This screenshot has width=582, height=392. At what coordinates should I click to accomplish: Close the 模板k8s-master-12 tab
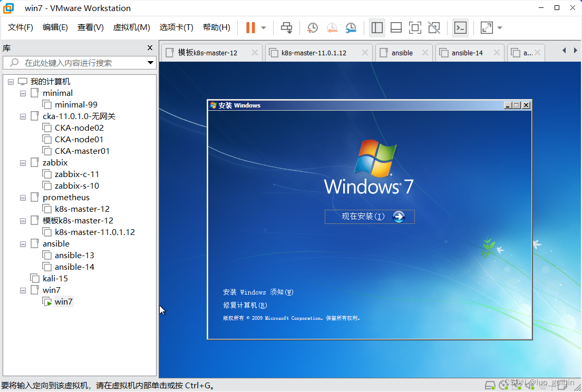click(255, 53)
